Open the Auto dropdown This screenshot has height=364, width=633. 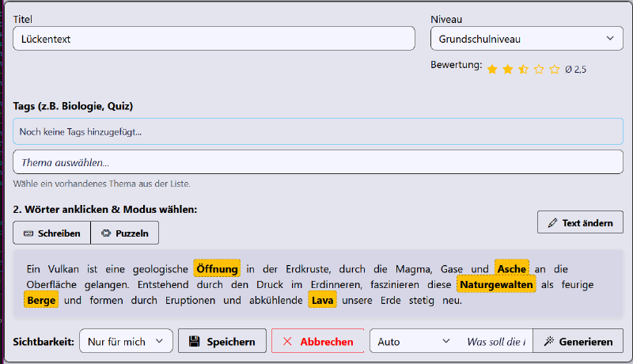414,341
